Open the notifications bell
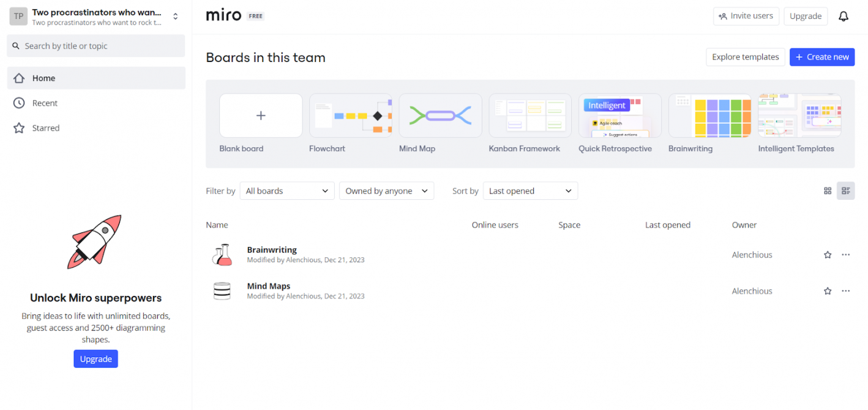This screenshot has height=410, width=868. point(844,17)
